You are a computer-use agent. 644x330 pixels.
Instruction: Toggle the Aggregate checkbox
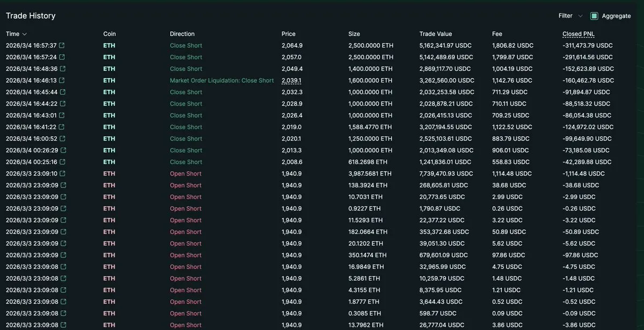(x=594, y=16)
